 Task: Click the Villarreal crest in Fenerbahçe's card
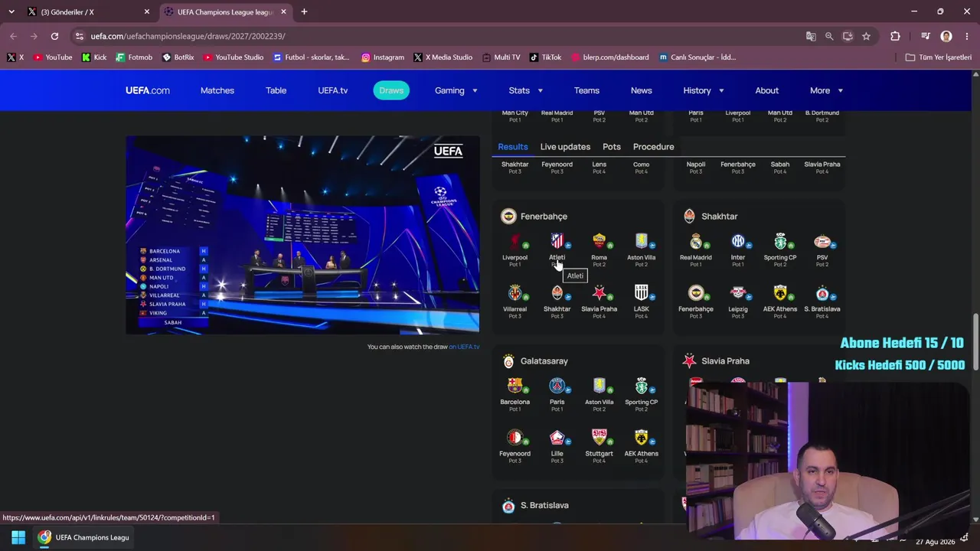pos(514,293)
